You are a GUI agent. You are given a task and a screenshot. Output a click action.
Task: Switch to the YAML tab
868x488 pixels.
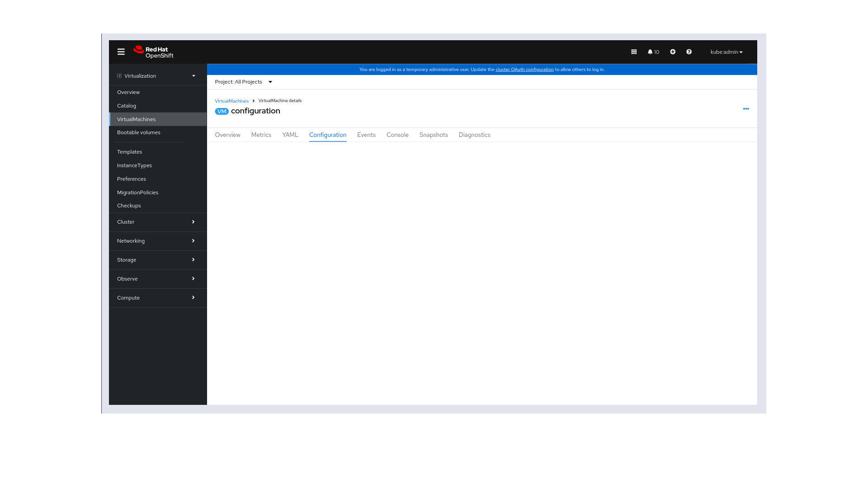290,135
